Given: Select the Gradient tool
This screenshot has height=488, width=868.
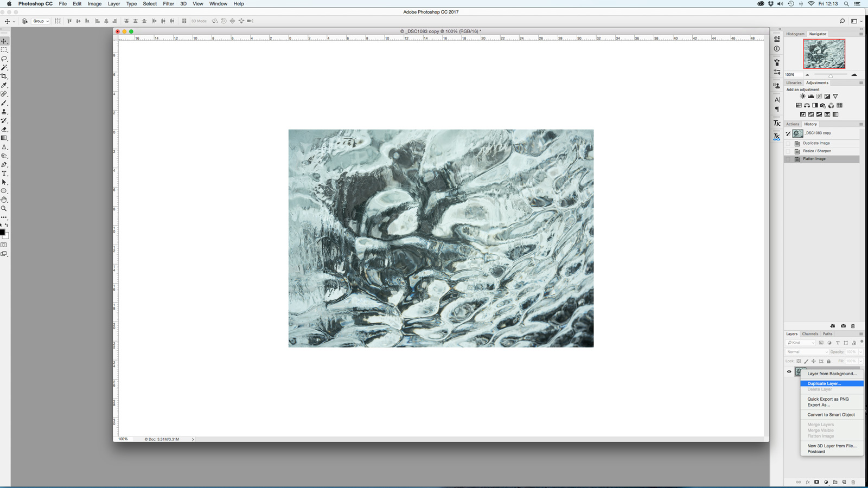Looking at the screenshot, I should (x=4, y=138).
